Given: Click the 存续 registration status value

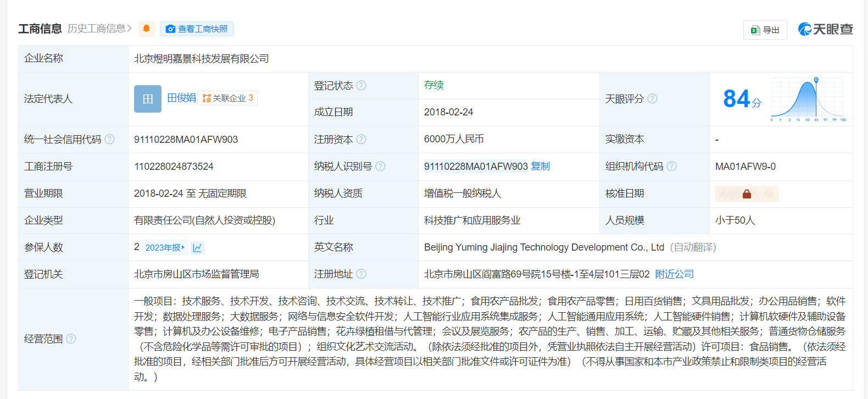Looking at the screenshot, I should [x=434, y=85].
